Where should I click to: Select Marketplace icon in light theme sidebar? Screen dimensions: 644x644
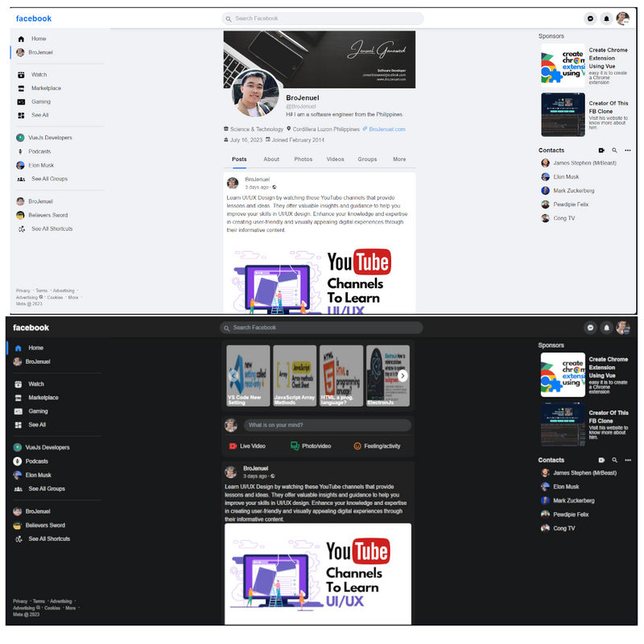click(22, 89)
